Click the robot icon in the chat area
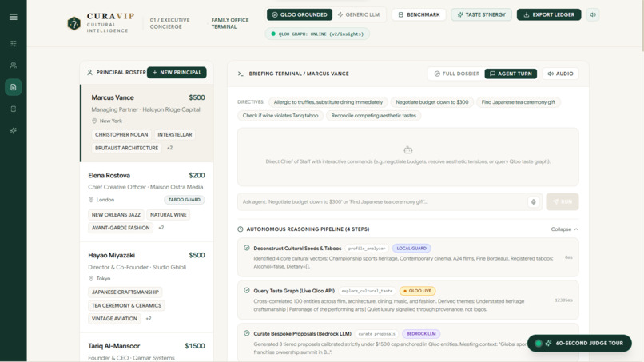The width and height of the screenshot is (644, 362). tap(407, 150)
